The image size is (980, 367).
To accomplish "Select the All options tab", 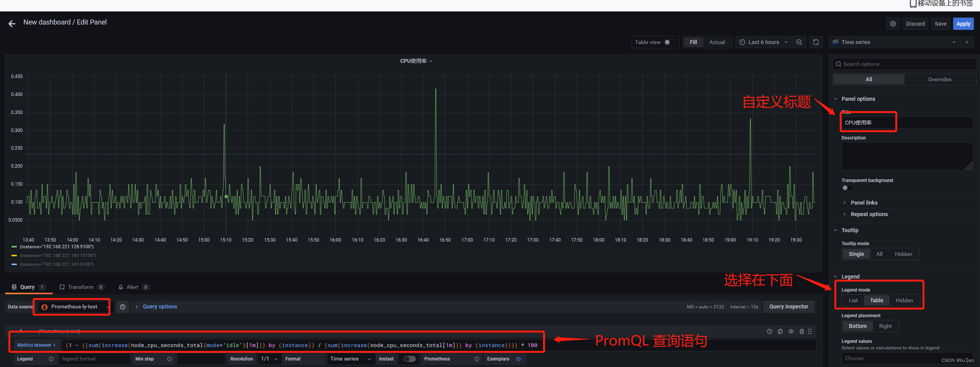I will [869, 79].
